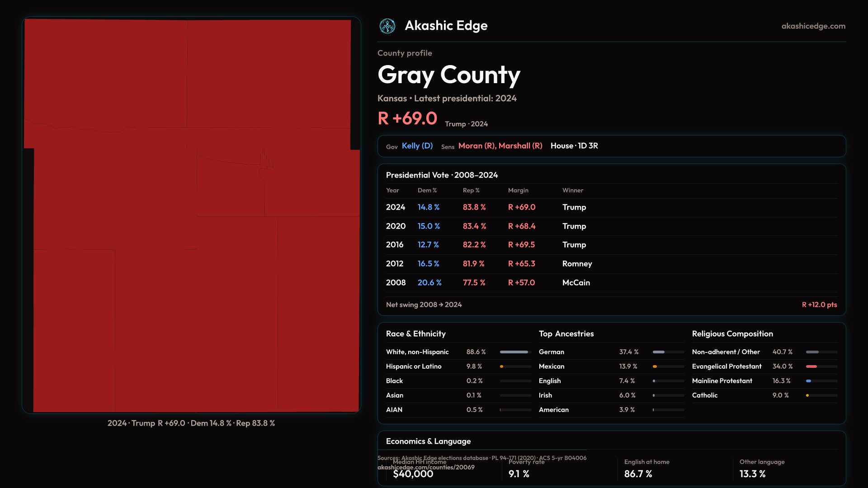Viewport: 868px width, 488px height.
Task: Select the 2012 Romney vote row
Action: 611,264
